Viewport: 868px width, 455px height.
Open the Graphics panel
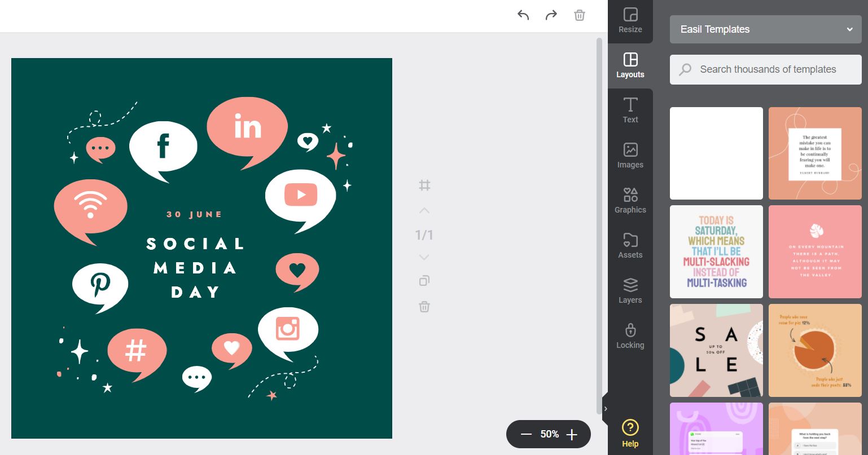(630, 201)
